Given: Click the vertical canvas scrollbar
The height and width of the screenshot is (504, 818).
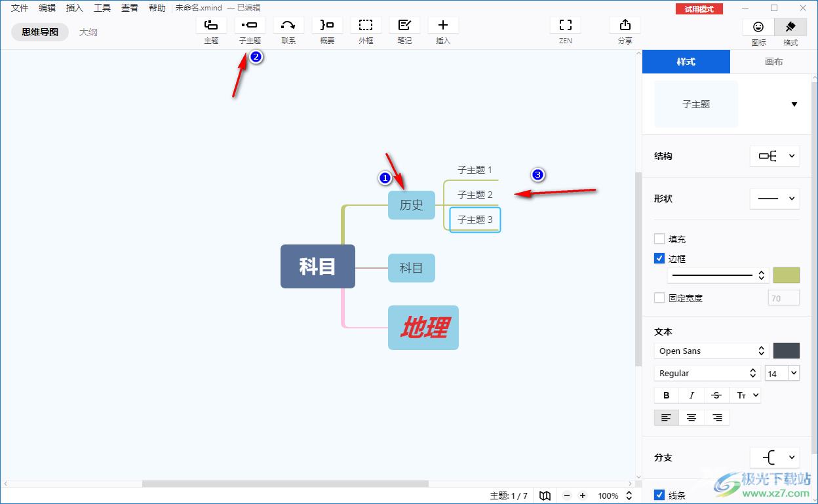Looking at the screenshot, I should (x=638, y=269).
